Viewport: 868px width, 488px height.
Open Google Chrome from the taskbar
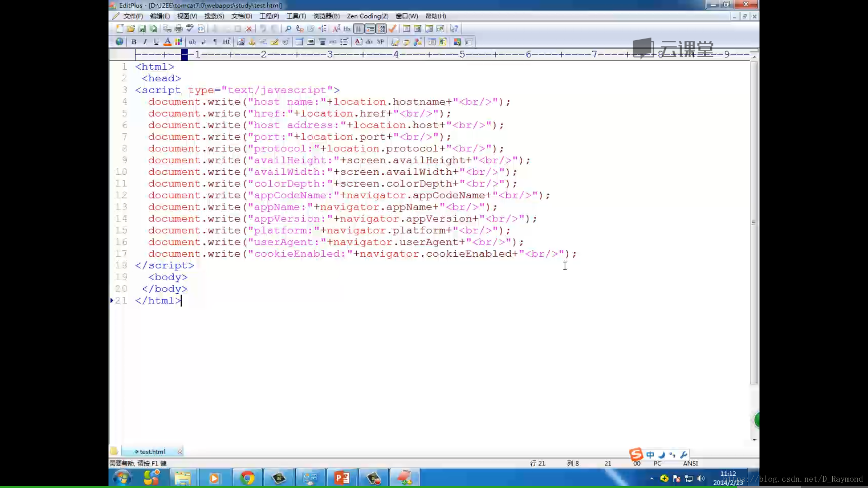tap(247, 478)
